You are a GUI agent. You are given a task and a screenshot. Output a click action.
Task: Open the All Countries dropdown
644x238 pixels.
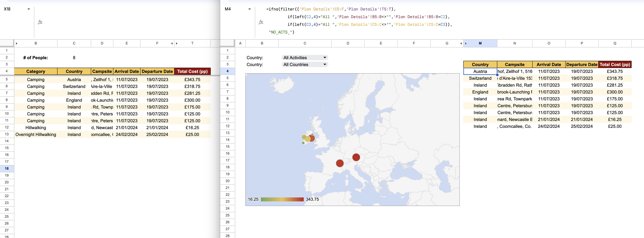[x=324, y=65]
